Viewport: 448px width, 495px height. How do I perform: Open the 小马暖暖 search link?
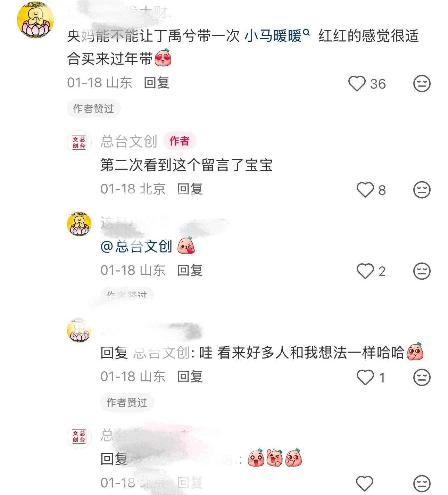click(x=277, y=36)
